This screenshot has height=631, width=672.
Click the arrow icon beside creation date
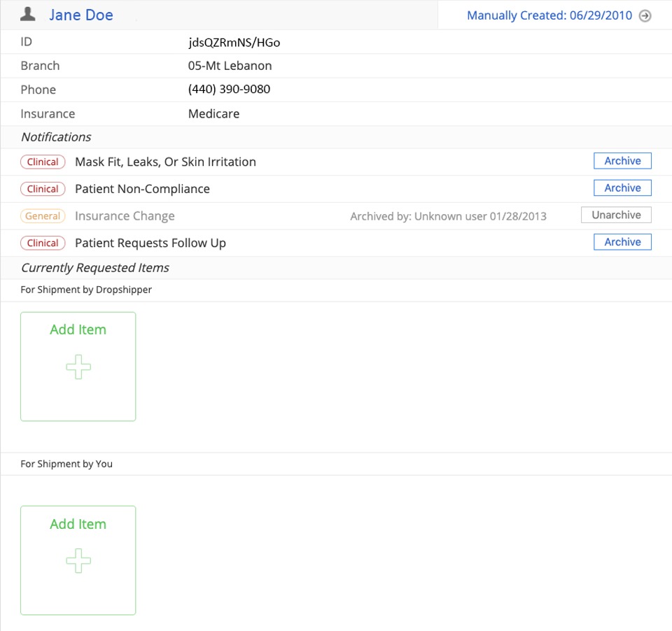point(645,15)
